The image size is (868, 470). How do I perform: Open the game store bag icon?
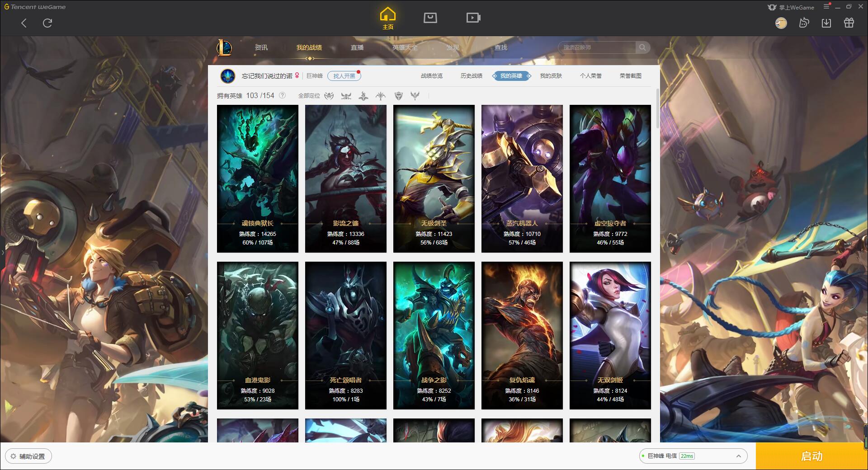[x=430, y=18]
